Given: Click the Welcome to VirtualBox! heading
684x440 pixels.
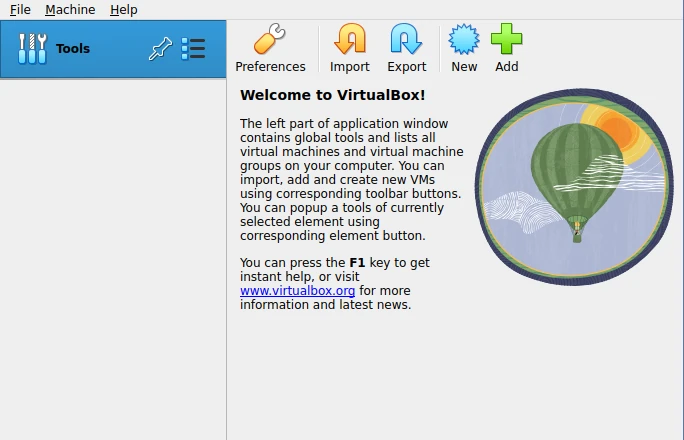Looking at the screenshot, I should [x=332, y=95].
